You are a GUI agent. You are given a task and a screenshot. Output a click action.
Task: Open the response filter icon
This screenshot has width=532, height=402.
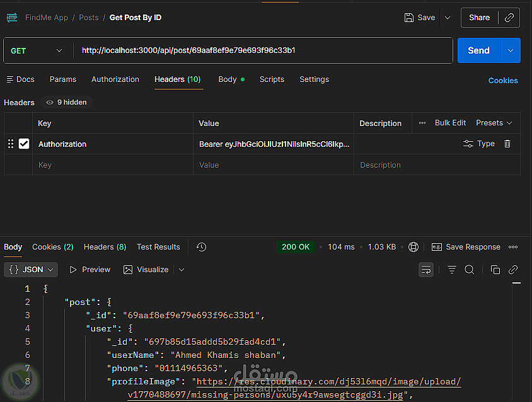[x=452, y=270]
